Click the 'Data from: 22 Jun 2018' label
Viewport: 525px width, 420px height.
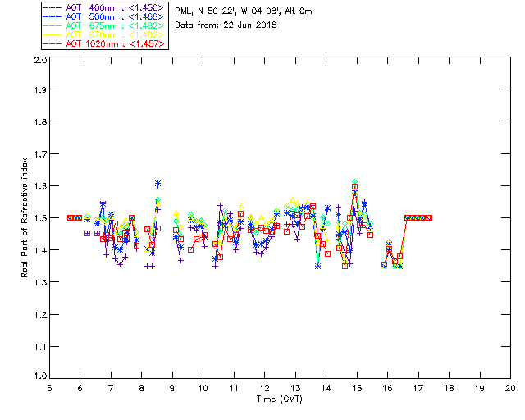(226, 25)
